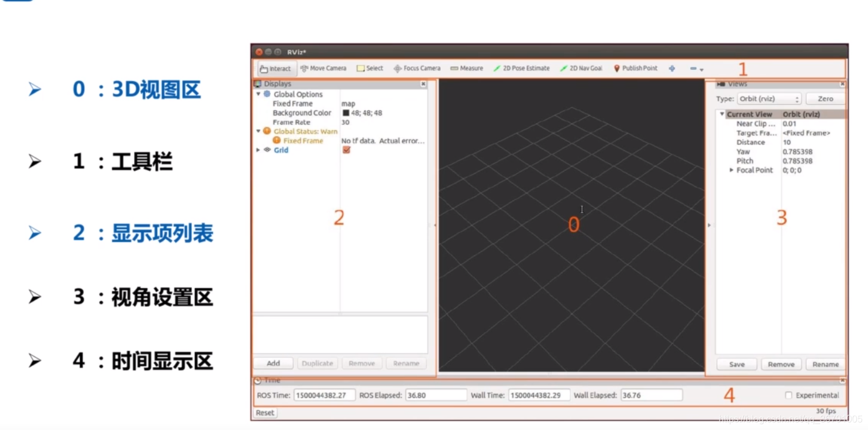Screen dimensions: 868x430
Task: Collapse left panel via splitter arrow
Action: coord(435,225)
